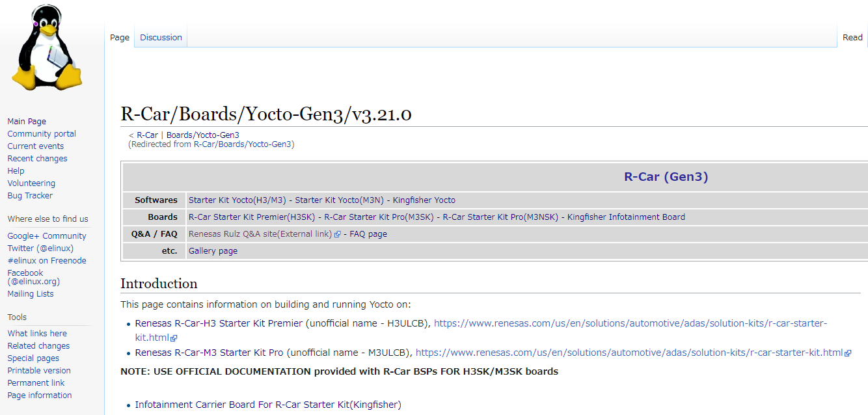The width and height of the screenshot is (868, 415).
Task: Open Renesas Rulz Q&A site external link
Action: tap(260, 234)
